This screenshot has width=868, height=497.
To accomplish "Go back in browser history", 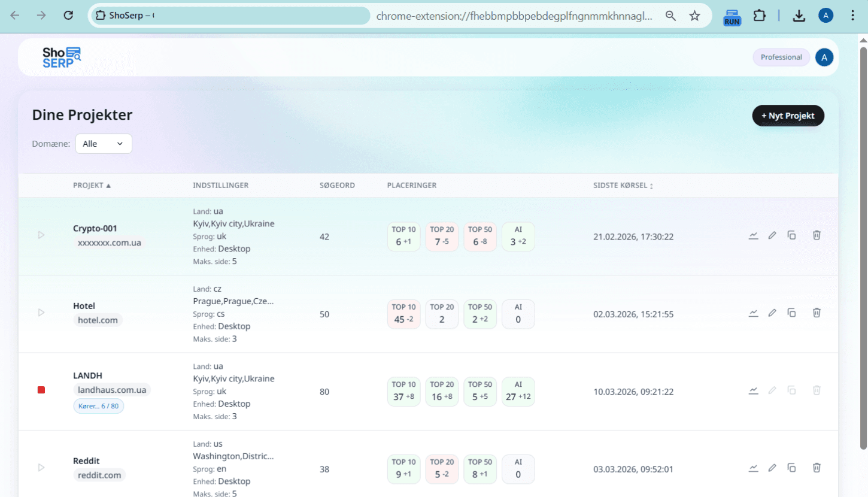I will [15, 16].
